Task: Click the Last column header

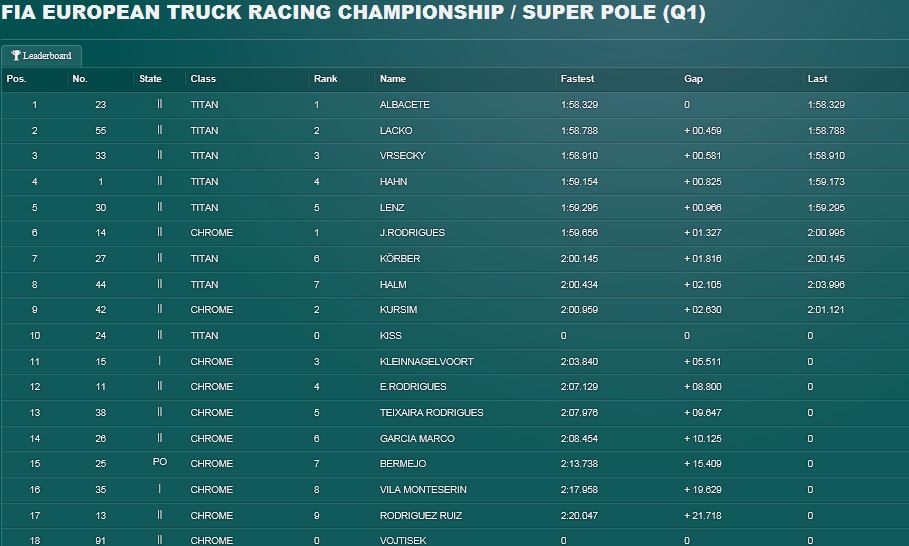Action: pyautogui.click(x=817, y=79)
